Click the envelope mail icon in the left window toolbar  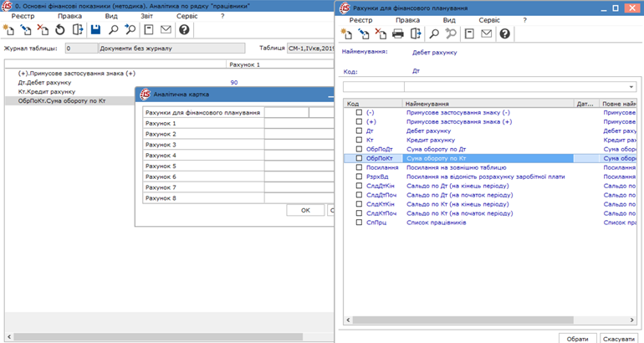point(166,29)
